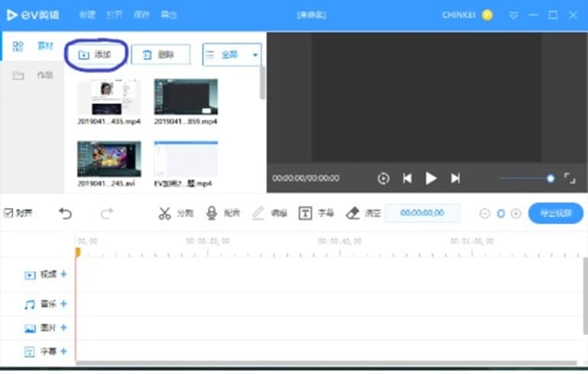This screenshot has height=374, width=588.
Task: Open the microphone dubbing (配音) tool
Action: [x=212, y=213]
